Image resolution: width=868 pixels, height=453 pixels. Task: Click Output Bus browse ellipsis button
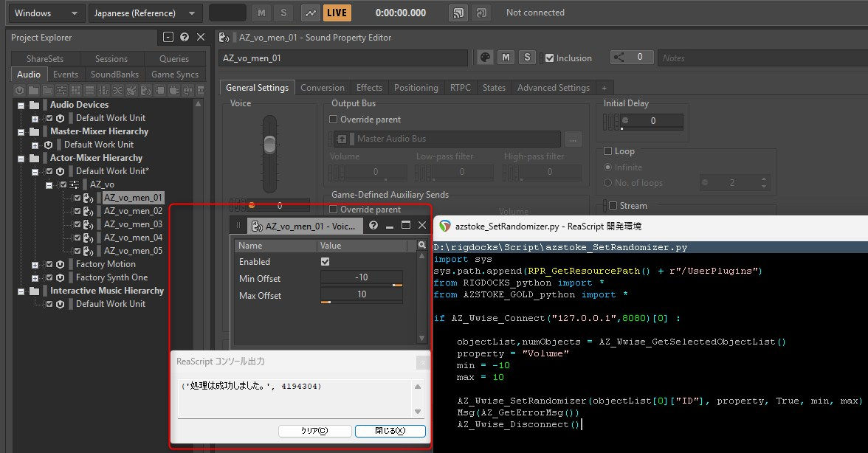point(573,139)
